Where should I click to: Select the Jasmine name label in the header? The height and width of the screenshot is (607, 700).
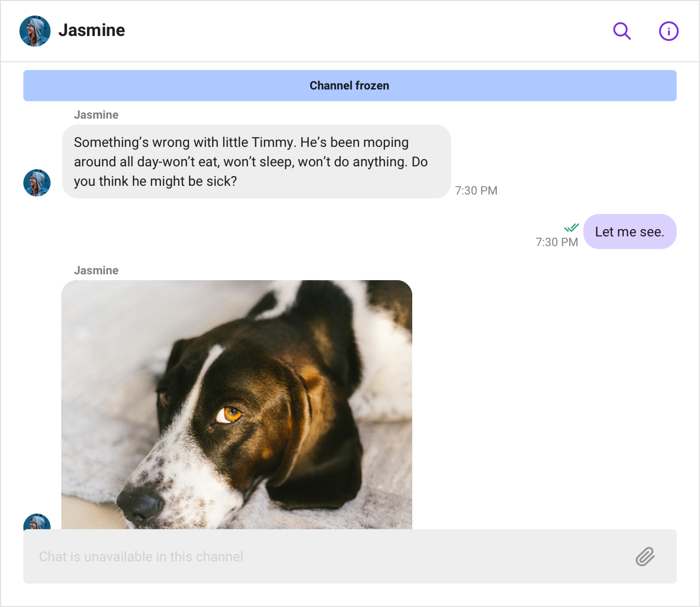pyautogui.click(x=92, y=31)
